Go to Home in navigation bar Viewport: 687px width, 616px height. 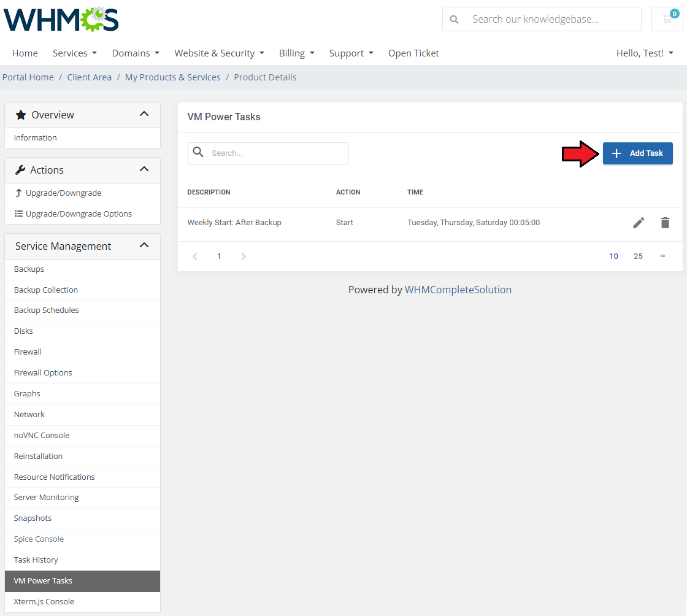25,53
